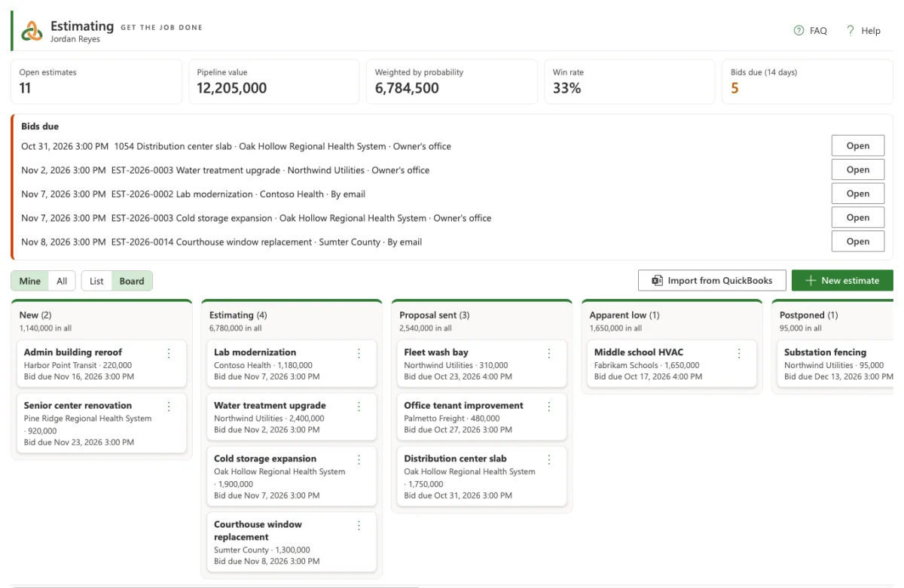The width and height of the screenshot is (904, 588).
Task: Open the Cold storage expansion board card
Action: 291,477
